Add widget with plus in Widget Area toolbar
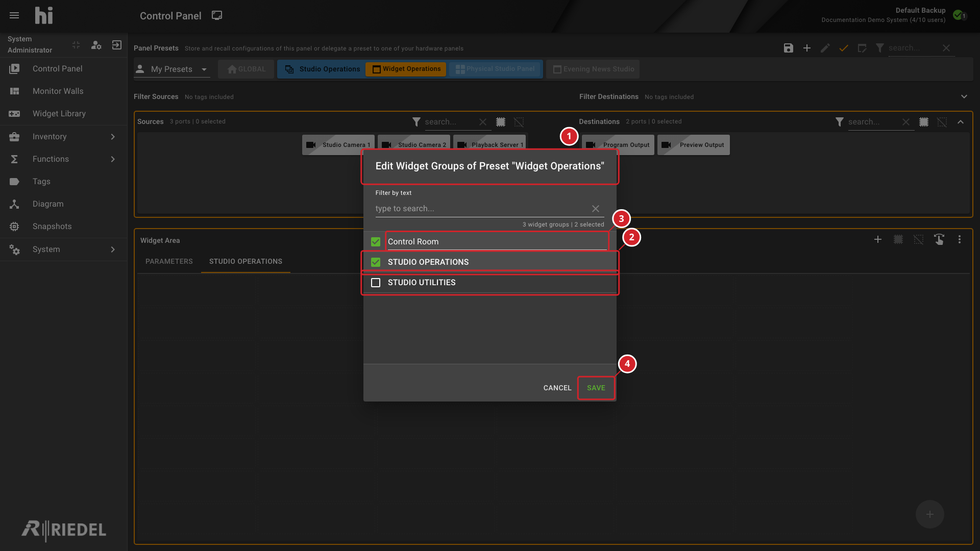This screenshot has width=980, height=551. pos(878,239)
